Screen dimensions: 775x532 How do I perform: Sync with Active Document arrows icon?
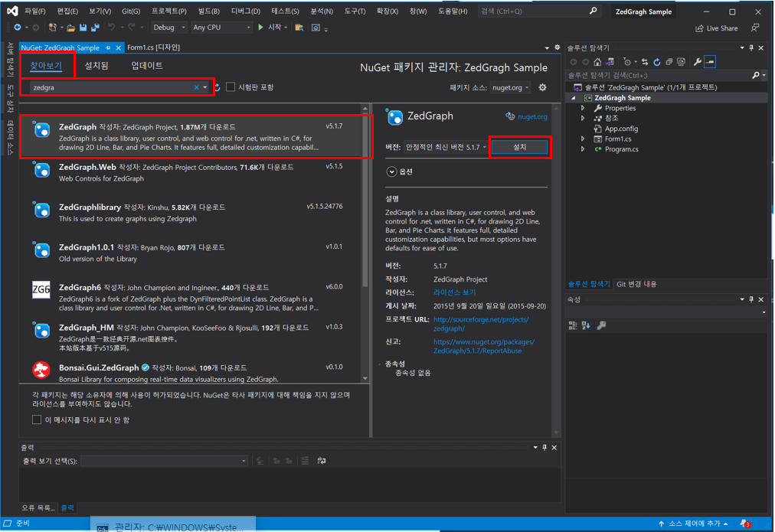click(645, 62)
